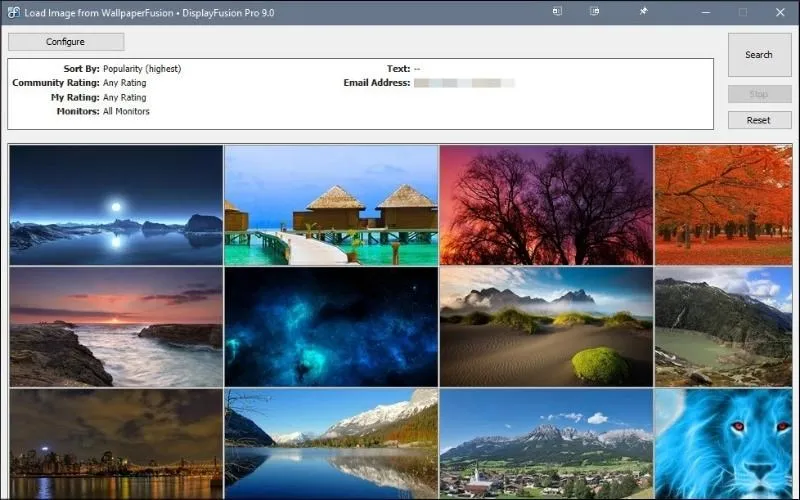Minimize the DisplayFusion window
Image resolution: width=800 pixels, height=500 pixels.
(706, 12)
